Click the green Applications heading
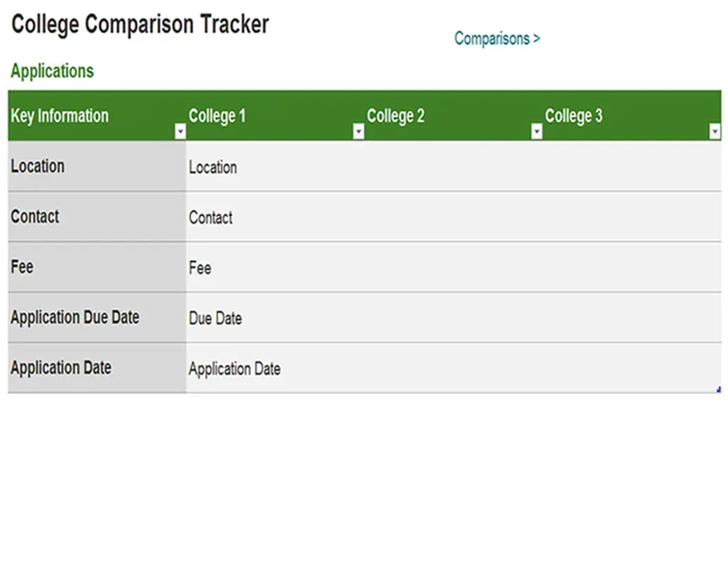Image resolution: width=728 pixels, height=561 pixels. click(52, 72)
